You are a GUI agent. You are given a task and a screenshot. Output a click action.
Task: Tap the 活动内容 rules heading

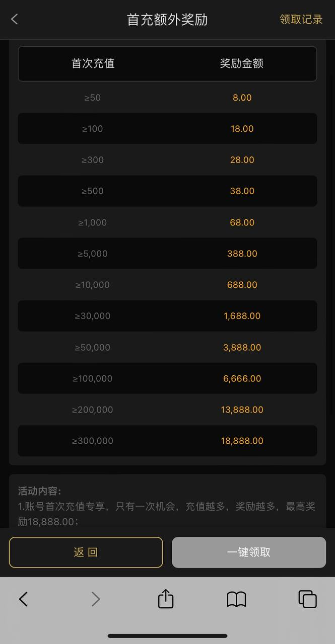(x=39, y=491)
